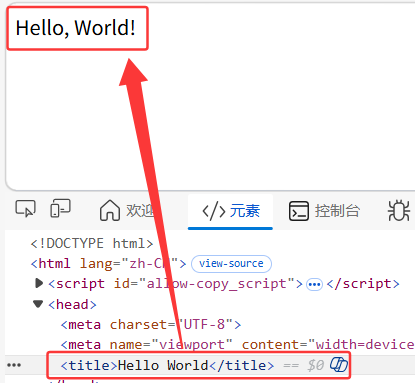Click the code brackets icon on 元素 tab

214,211
